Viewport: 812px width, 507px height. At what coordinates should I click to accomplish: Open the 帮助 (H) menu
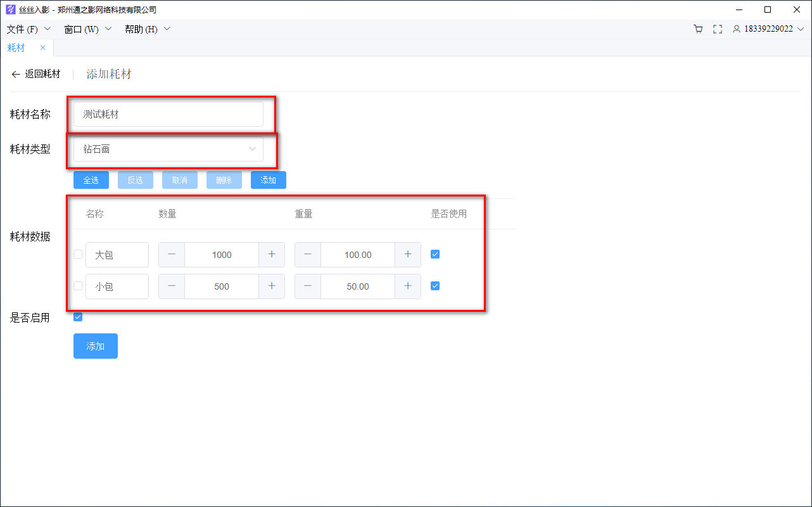tap(147, 29)
